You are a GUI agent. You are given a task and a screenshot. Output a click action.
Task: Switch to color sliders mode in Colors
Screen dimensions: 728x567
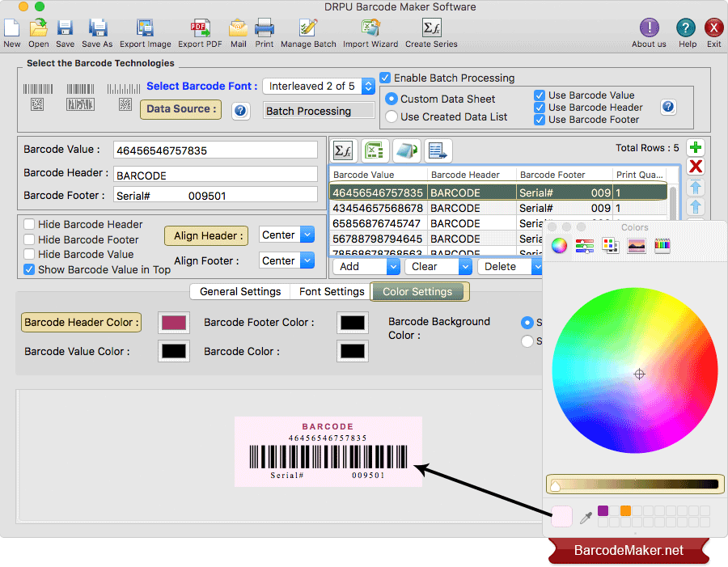(585, 245)
